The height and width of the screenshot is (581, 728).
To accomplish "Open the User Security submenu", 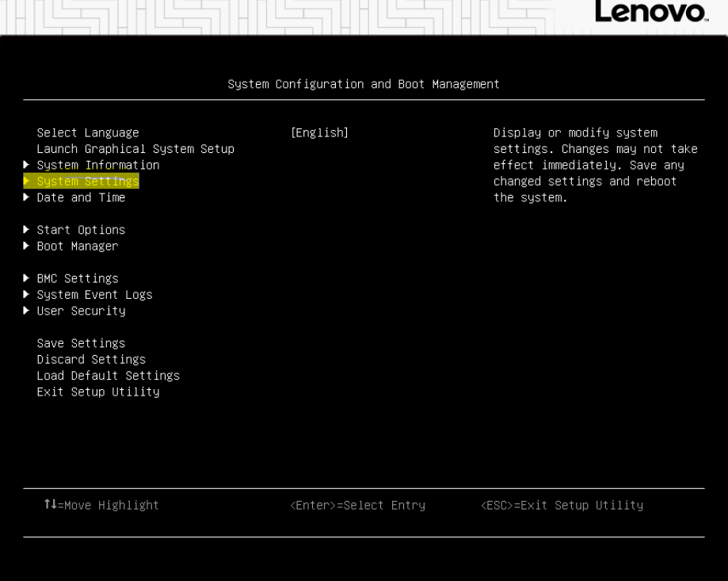I will 81,311.
